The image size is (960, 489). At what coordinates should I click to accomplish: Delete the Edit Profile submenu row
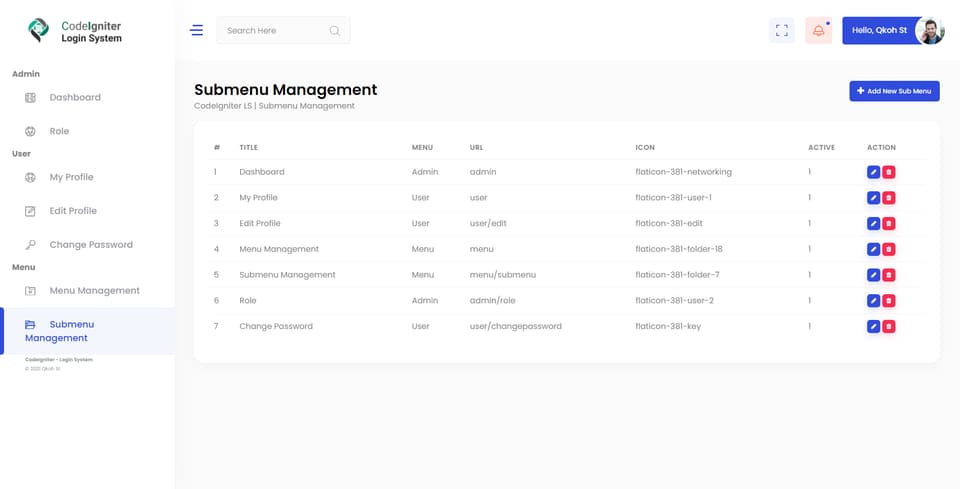889,223
